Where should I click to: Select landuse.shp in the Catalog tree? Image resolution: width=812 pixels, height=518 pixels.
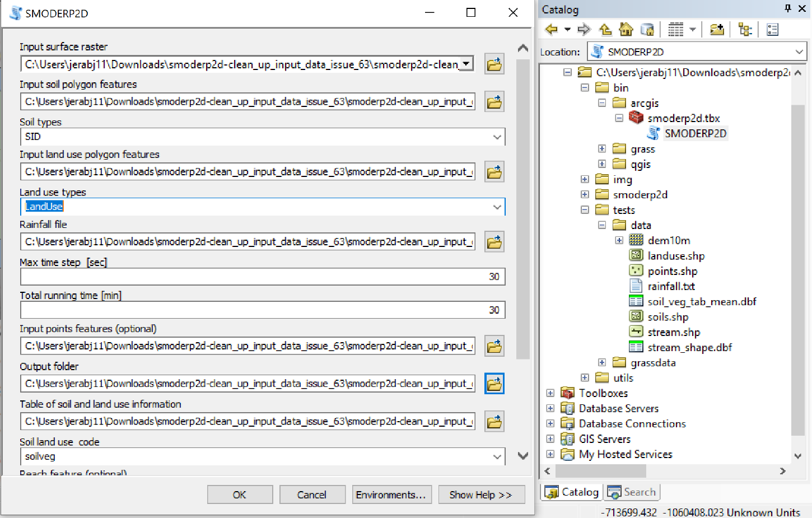tap(676, 256)
